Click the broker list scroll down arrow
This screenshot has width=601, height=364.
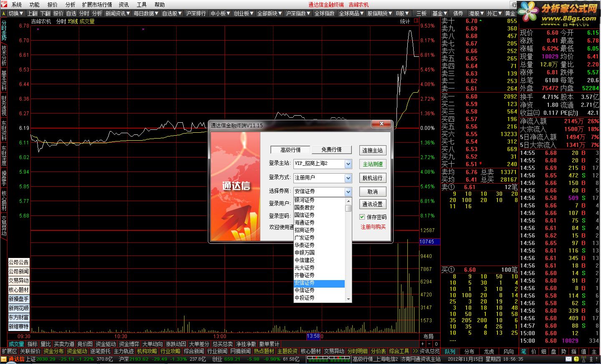(x=348, y=299)
